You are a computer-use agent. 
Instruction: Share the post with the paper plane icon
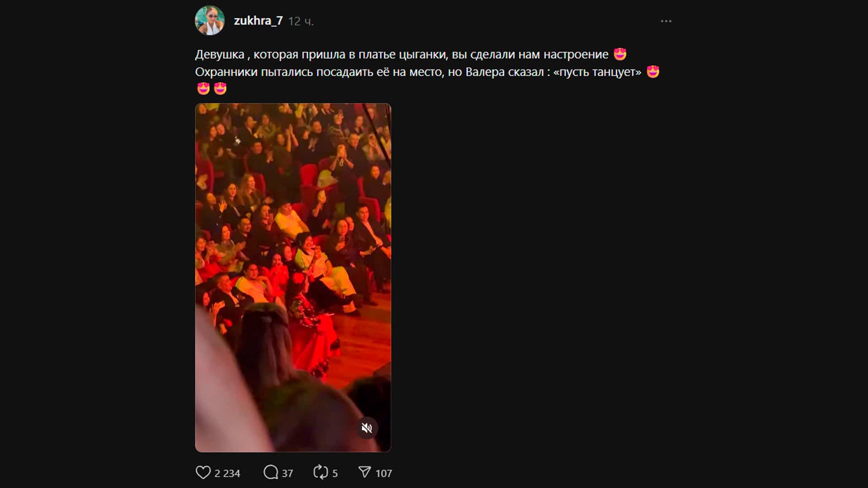364,473
